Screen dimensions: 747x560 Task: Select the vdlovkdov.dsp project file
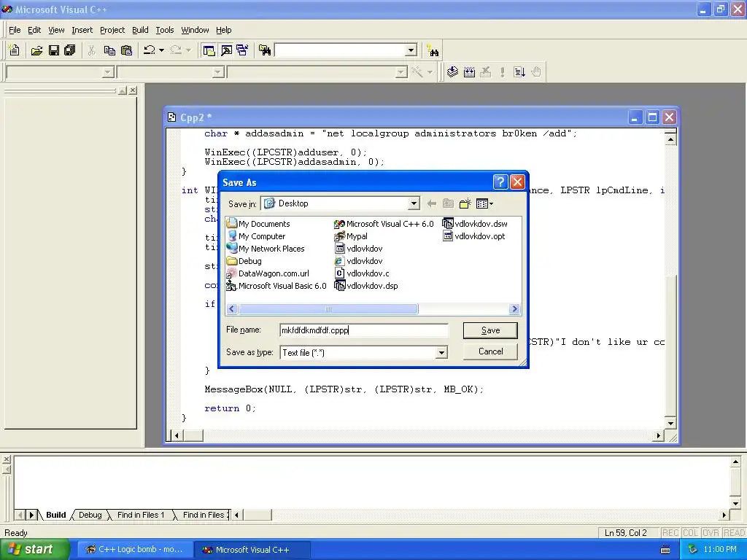click(366, 286)
